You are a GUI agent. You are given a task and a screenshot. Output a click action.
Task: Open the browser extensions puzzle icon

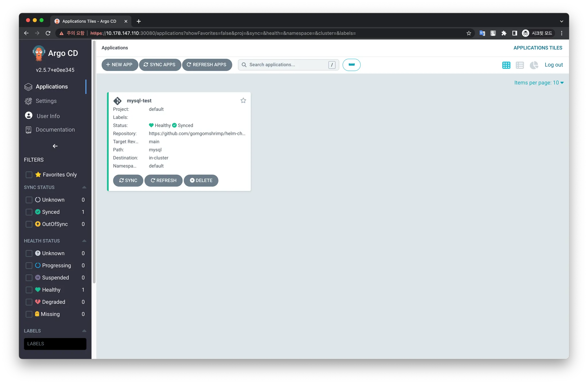coord(504,33)
